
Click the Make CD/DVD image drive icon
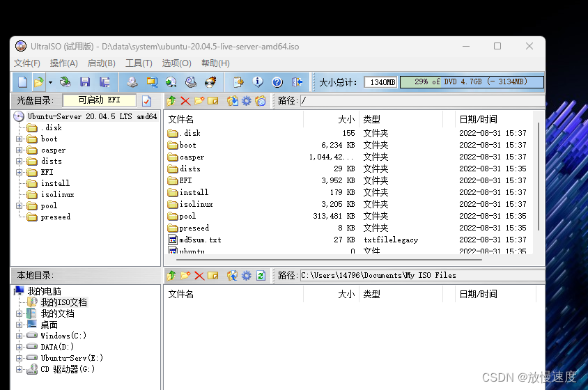pos(132,81)
